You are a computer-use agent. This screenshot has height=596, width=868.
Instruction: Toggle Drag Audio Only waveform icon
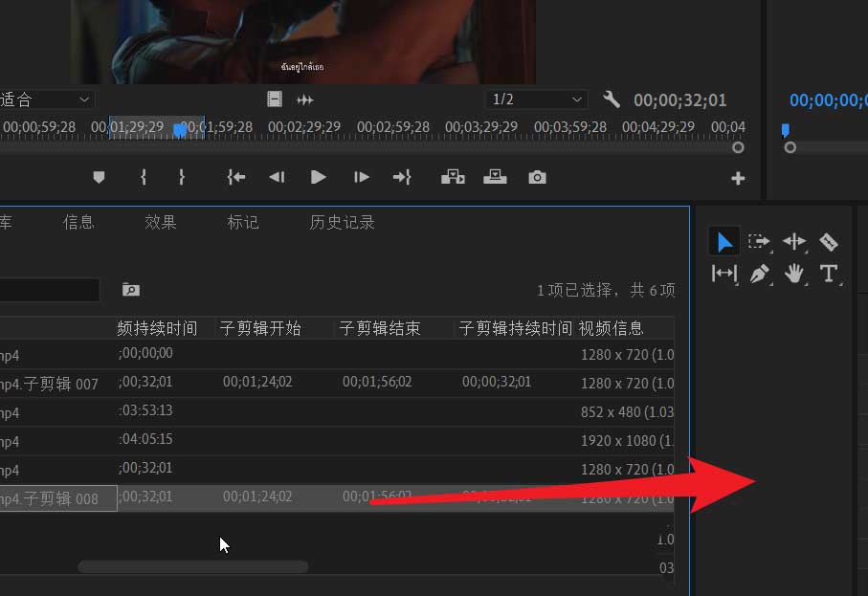(305, 99)
